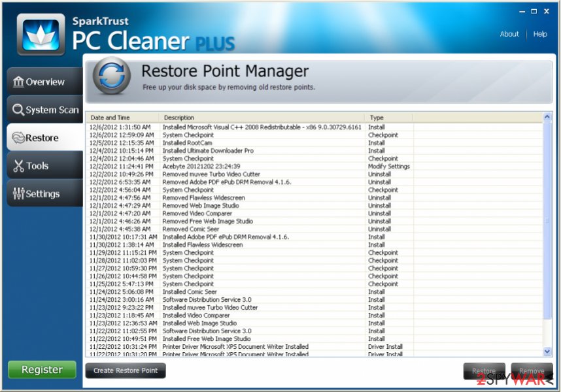The height and width of the screenshot is (392, 561).
Task: Minimize the PC Cleaner window
Action: (522, 12)
